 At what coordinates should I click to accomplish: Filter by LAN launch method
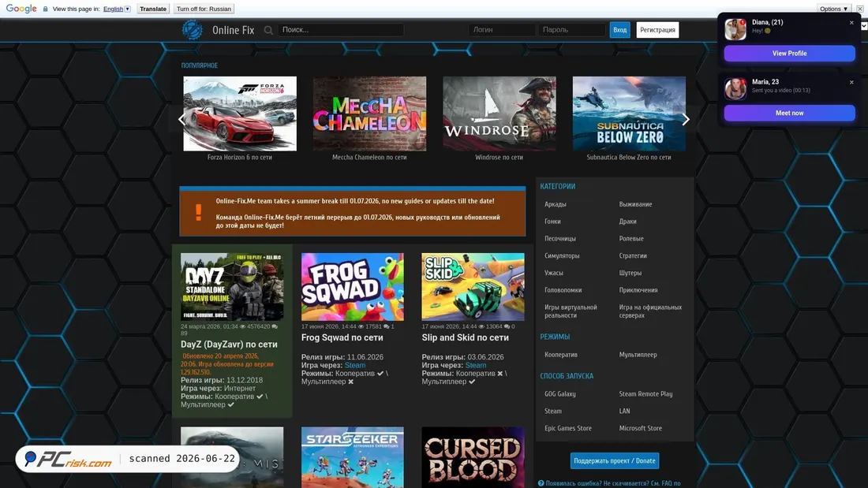click(x=624, y=411)
